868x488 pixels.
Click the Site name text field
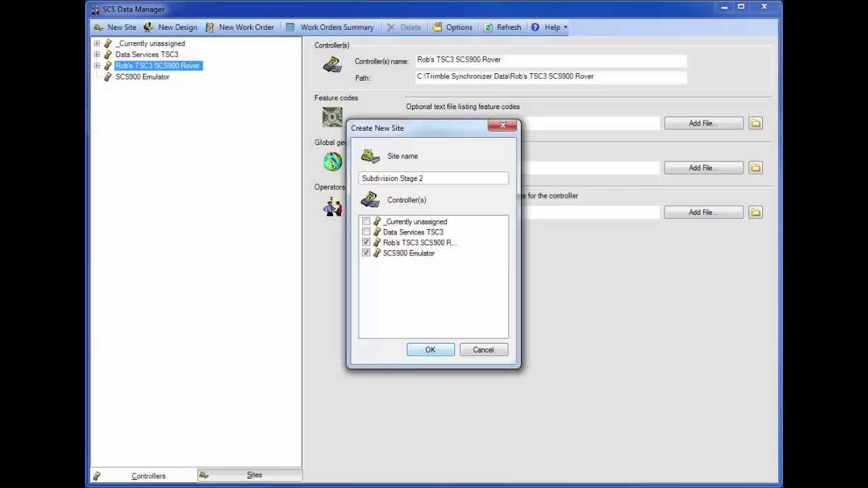433,178
